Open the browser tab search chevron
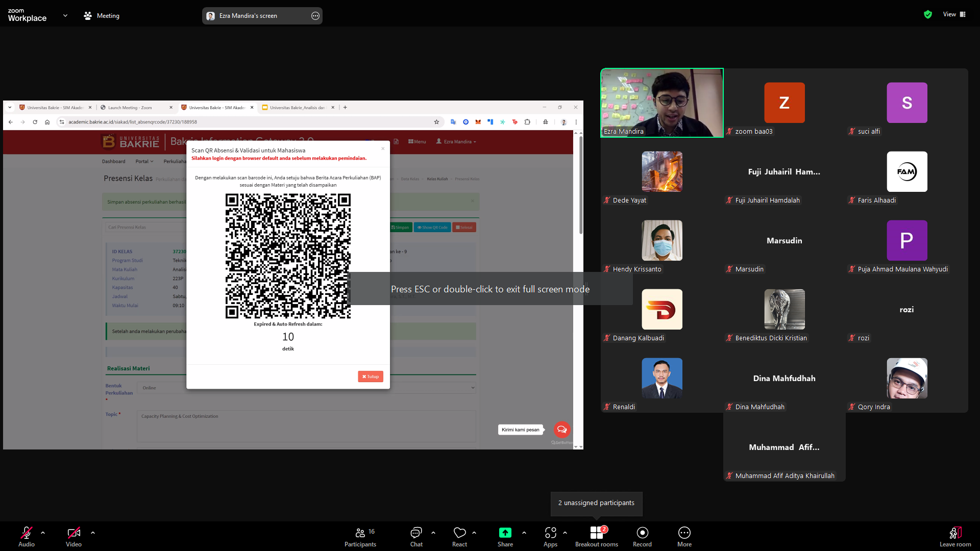Image resolution: width=980 pixels, height=551 pixels. tap(10, 108)
